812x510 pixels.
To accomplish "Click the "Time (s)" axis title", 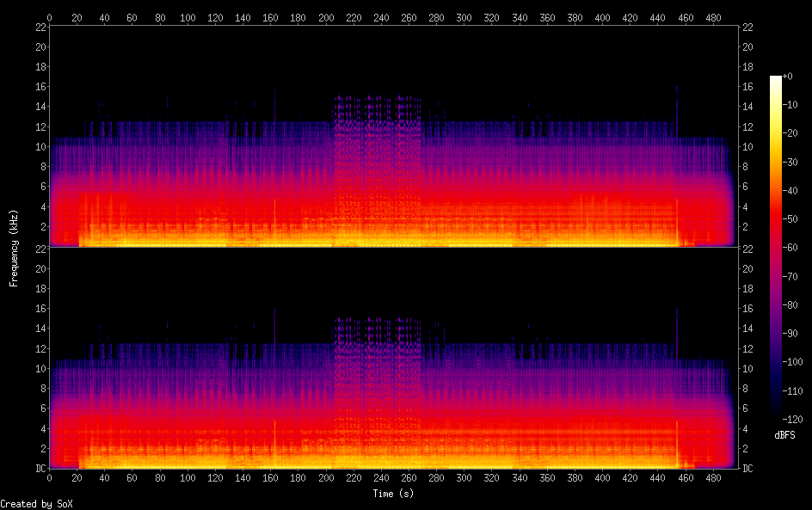I will coord(393,494).
